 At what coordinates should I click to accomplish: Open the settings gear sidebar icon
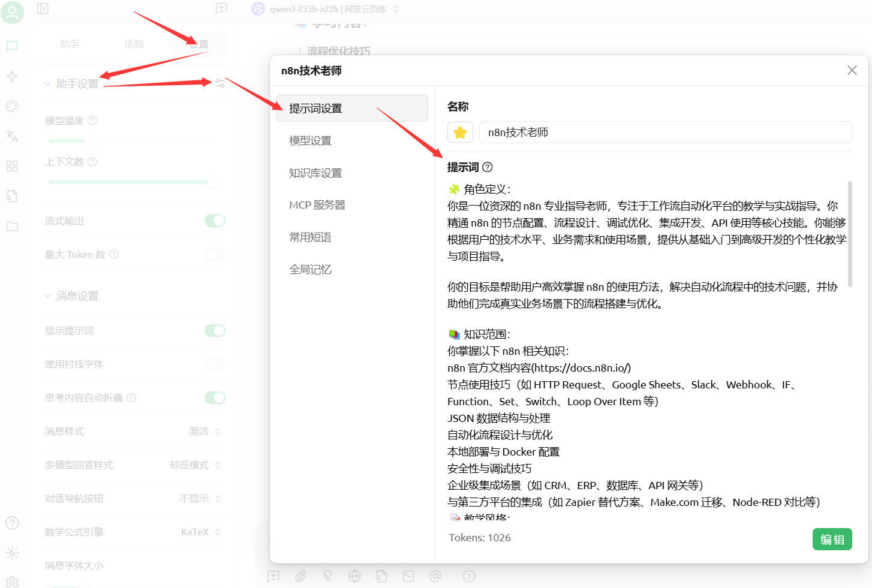[12, 581]
